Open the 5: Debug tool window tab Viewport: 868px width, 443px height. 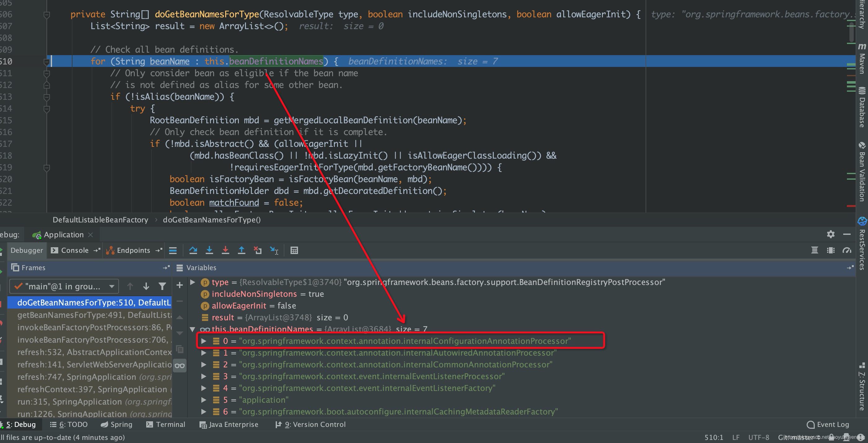tap(21, 424)
